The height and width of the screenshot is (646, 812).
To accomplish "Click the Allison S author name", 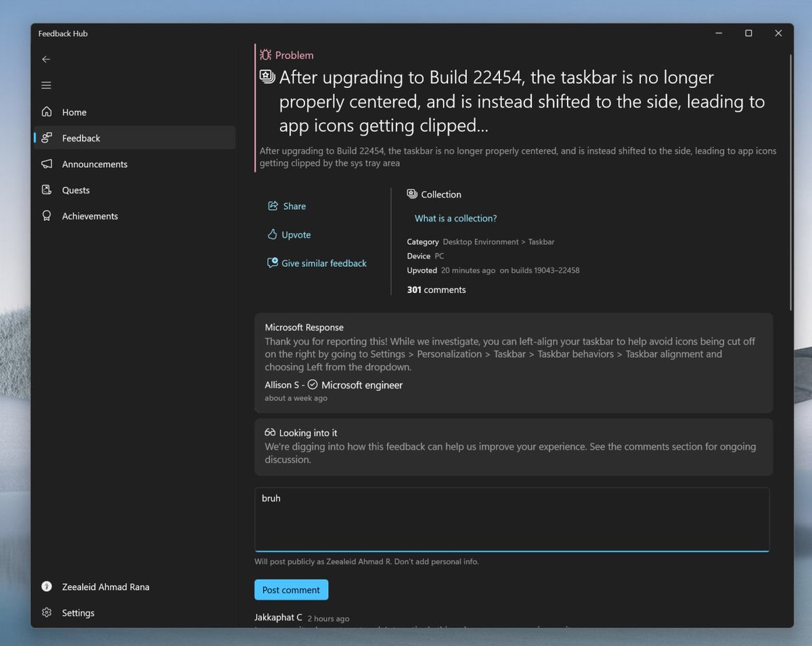I will click(282, 385).
